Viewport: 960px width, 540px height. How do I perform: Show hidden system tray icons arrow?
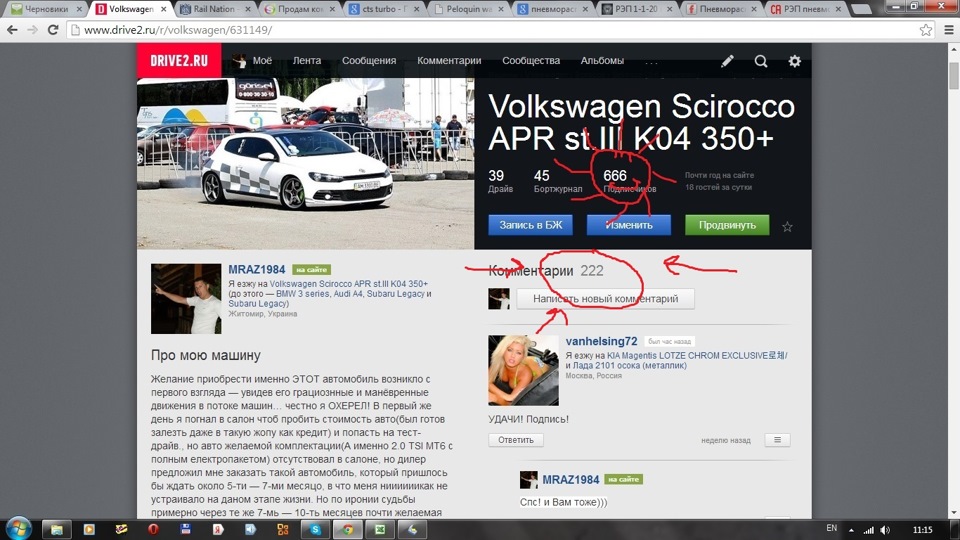(x=851, y=530)
